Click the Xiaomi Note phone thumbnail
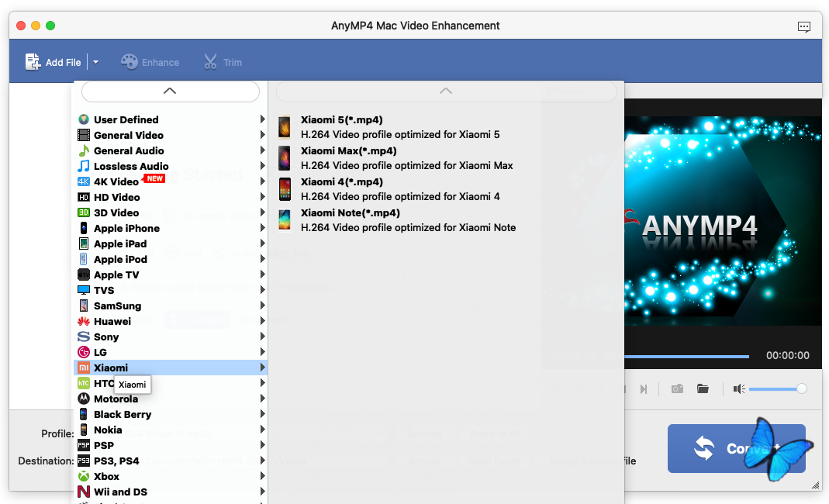This screenshot has width=829, height=504. pyautogui.click(x=285, y=220)
